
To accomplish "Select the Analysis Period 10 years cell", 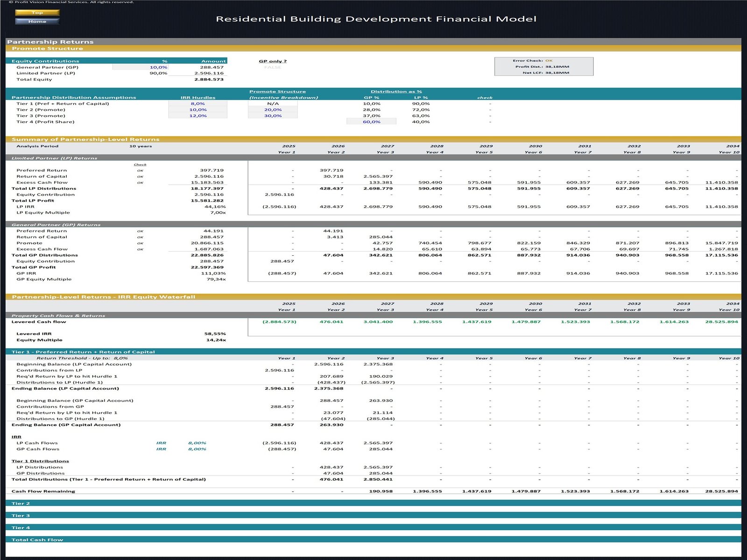I will pos(141,146).
